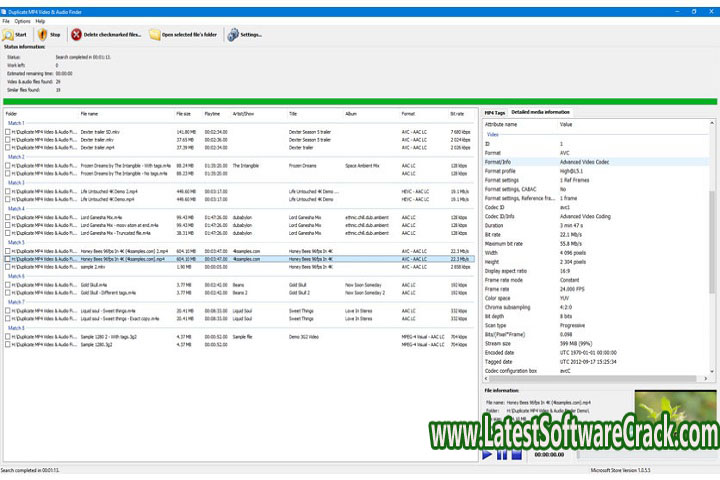720x480 pixels.
Task: Sort results by the Folder column header
Action: point(41,113)
